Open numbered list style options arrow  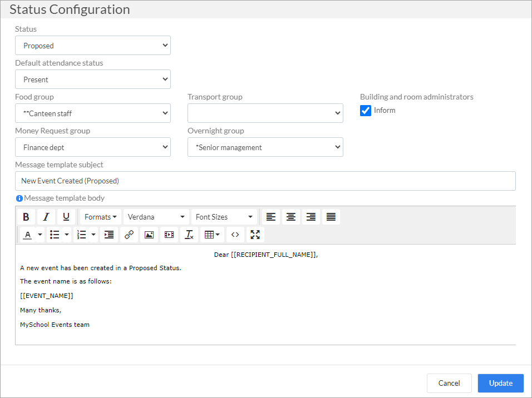[x=93, y=235]
